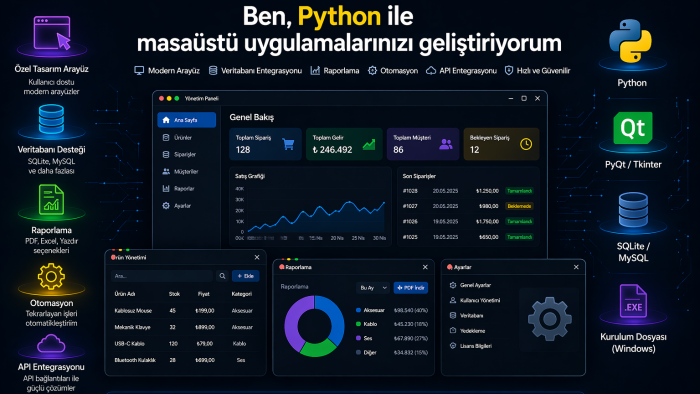
Task: Select Lisans Bilgileri in Ayarlar window
Action: pyautogui.click(x=470, y=346)
